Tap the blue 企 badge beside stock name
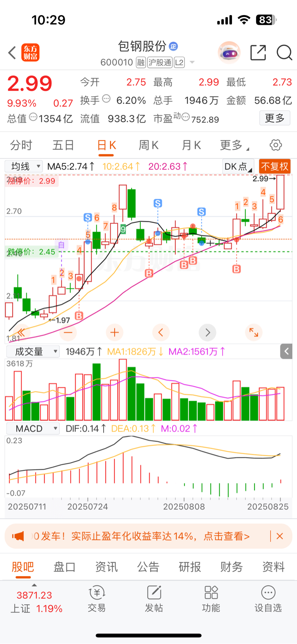 173,46
